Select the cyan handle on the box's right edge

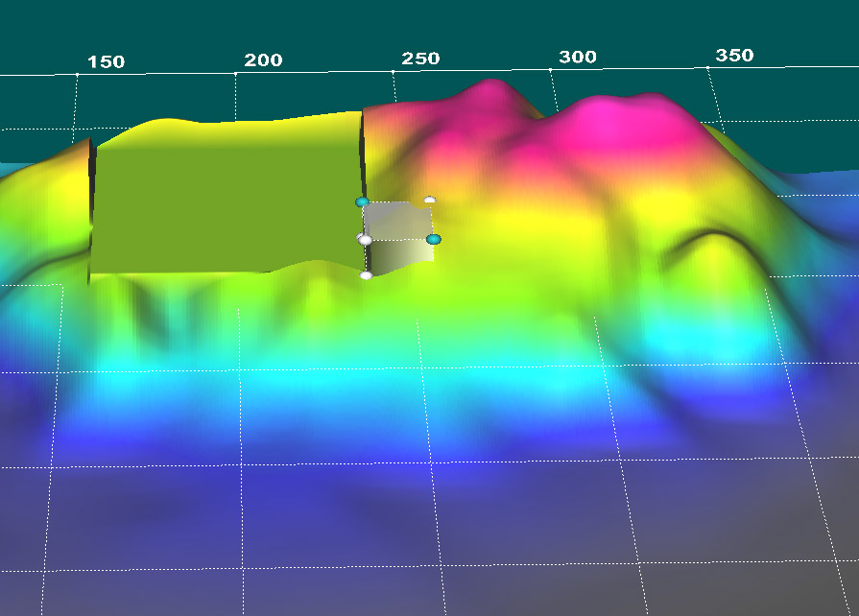click(433, 239)
